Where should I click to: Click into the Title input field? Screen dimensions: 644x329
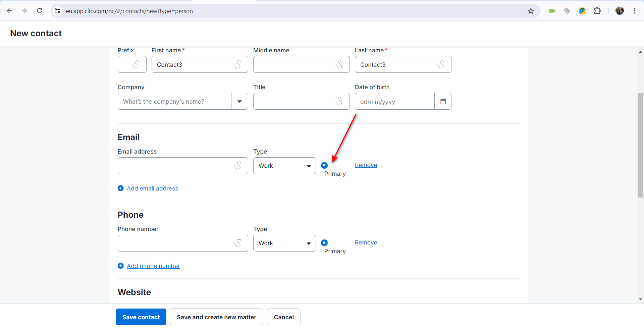302,101
